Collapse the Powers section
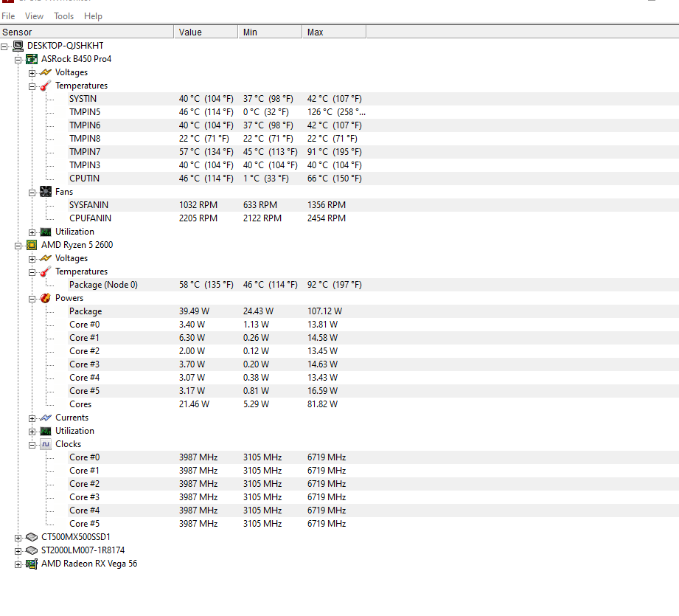 [x=32, y=299]
